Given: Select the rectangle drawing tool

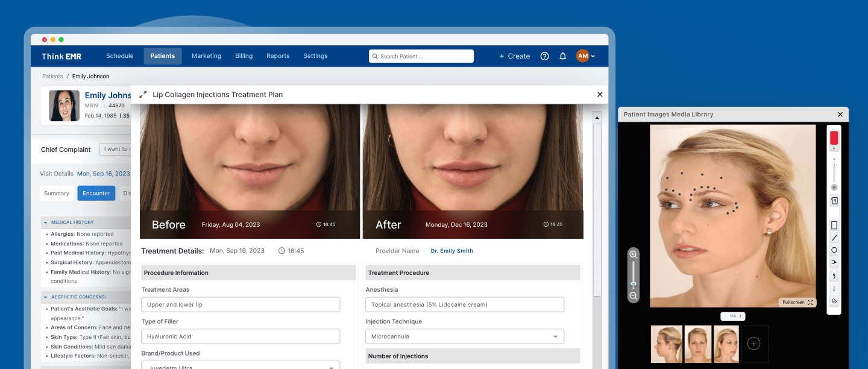Looking at the screenshot, I should point(834,225).
